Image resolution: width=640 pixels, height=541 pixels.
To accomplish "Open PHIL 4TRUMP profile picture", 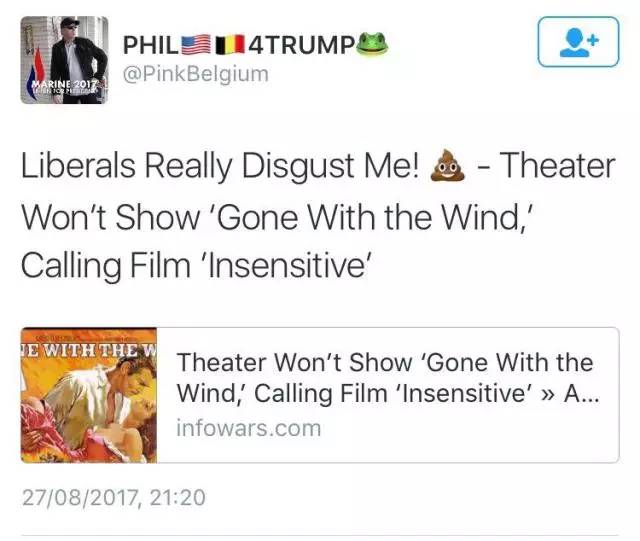I will (64, 60).
